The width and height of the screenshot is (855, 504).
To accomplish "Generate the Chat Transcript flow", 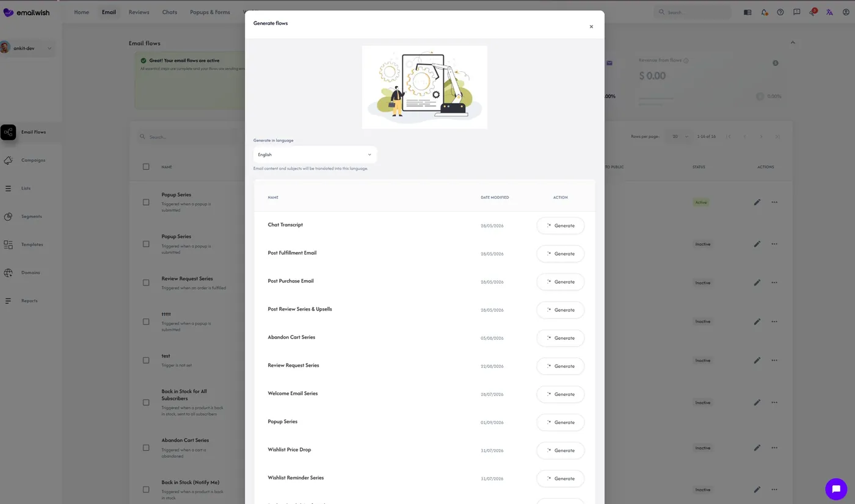I will (561, 226).
